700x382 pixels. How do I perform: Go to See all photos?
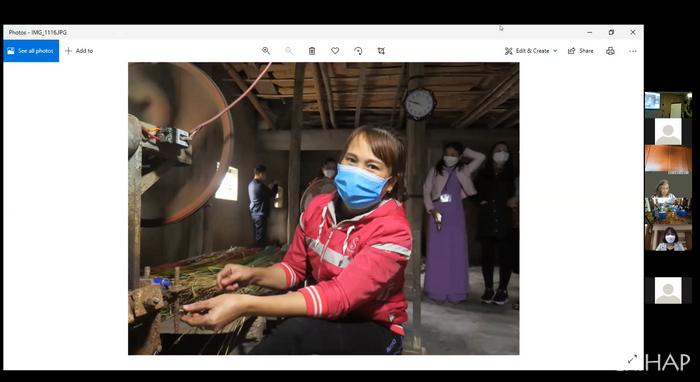[x=31, y=51]
